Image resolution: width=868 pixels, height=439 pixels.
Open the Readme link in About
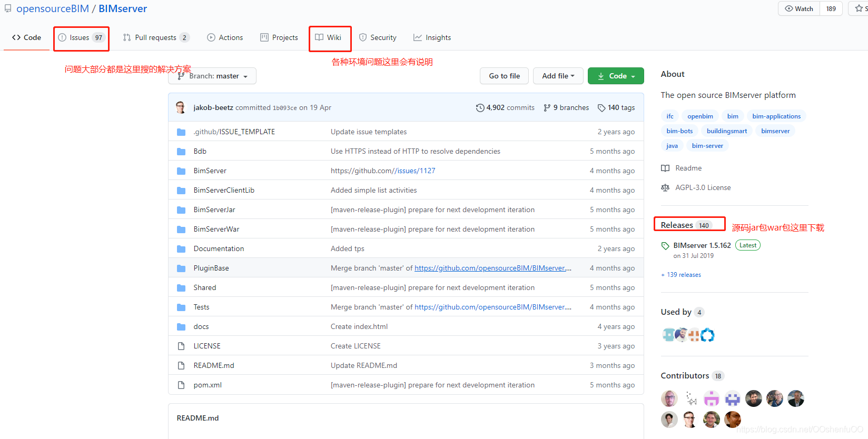(x=682, y=168)
